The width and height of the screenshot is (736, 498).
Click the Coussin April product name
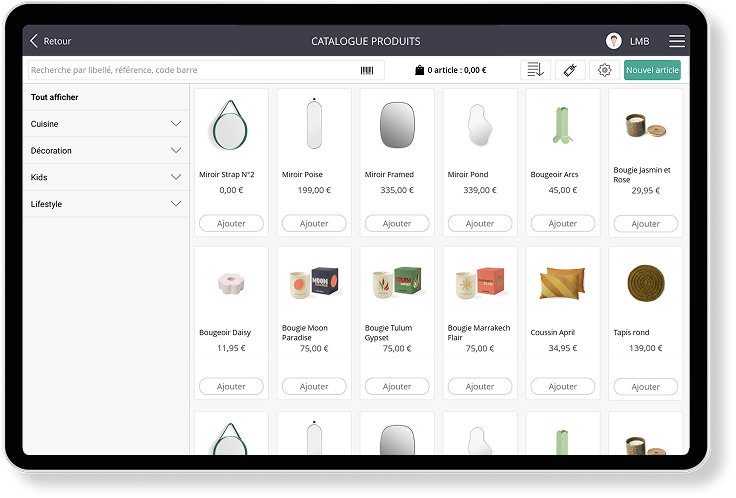click(x=552, y=332)
